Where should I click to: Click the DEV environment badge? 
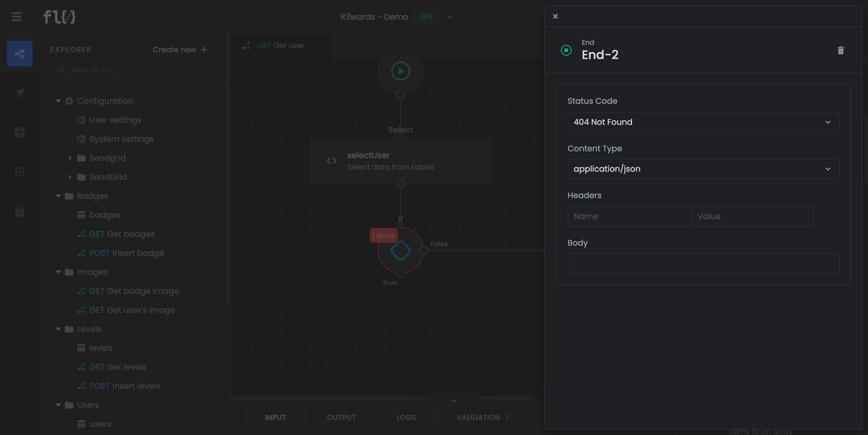426,17
